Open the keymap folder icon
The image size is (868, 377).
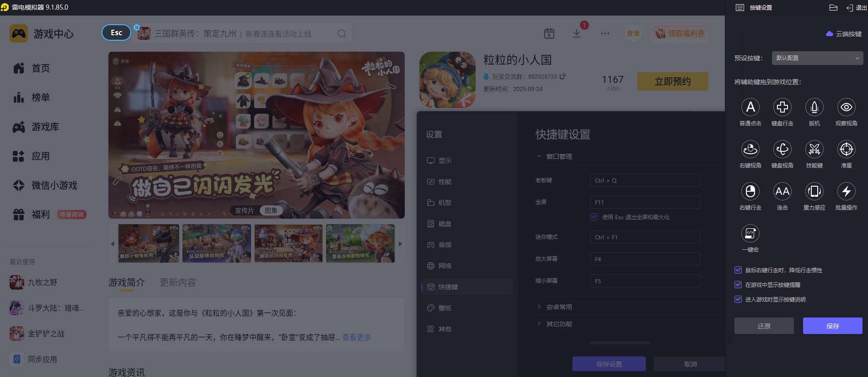(x=833, y=7)
